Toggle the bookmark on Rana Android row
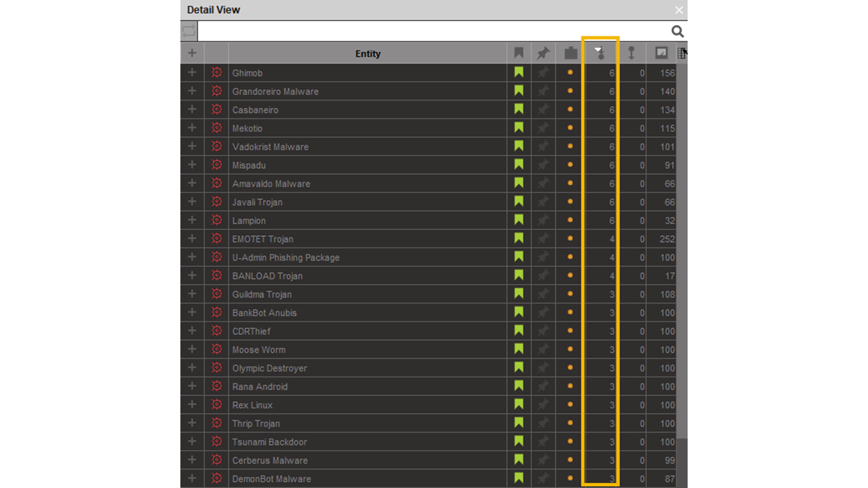The height and width of the screenshot is (488, 868). pos(519,386)
